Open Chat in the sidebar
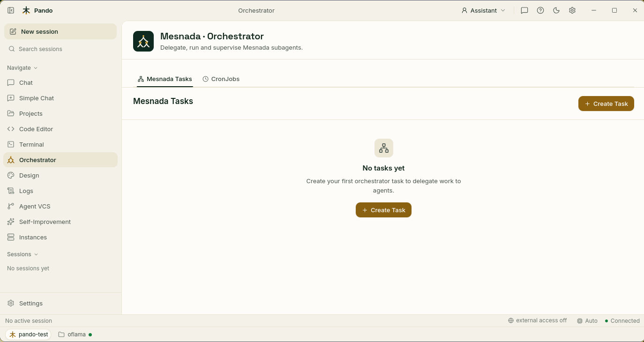Image resolution: width=644 pixels, height=342 pixels. pos(60,82)
